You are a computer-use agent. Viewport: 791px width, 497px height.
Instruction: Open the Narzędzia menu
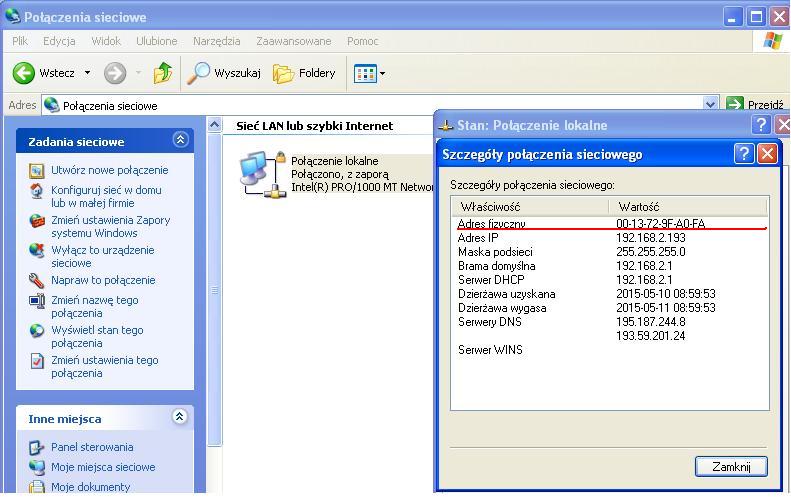point(216,41)
